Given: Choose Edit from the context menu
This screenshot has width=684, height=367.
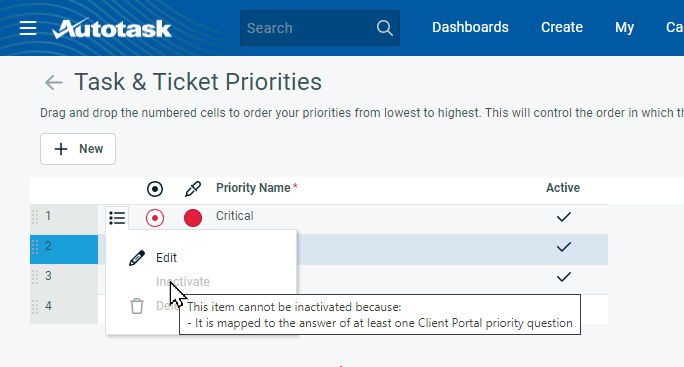Looking at the screenshot, I should 166,258.
